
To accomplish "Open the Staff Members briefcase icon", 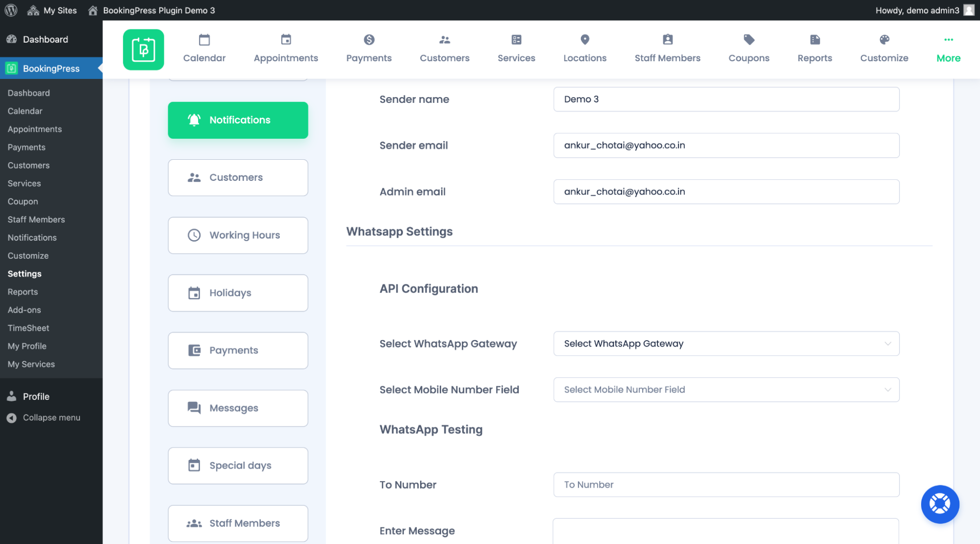I will tap(667, 48).
